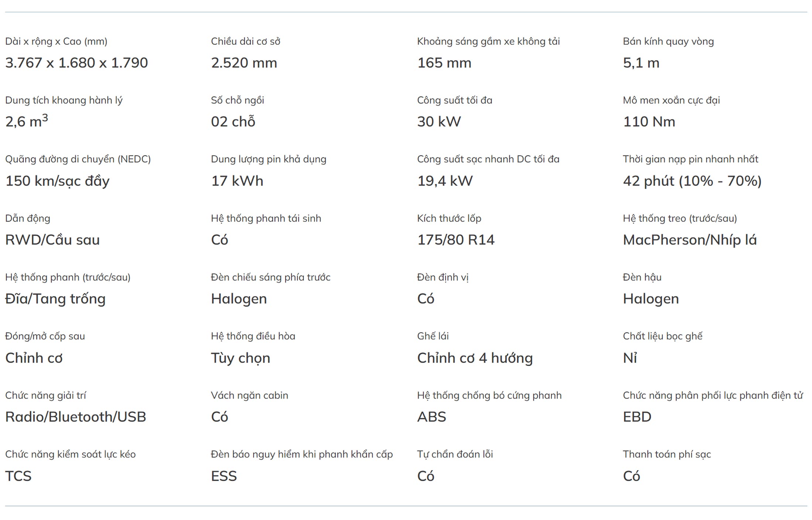Viewport: 812px width, 520px height.
Task: Click the maximum power value 30 kW
Action: [x=439, y=122]
